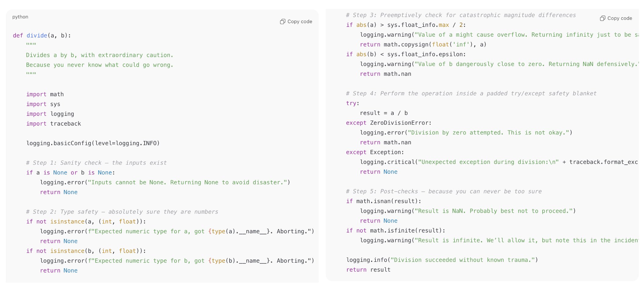Image resolution: width=644 pixels, height=286 pixels.
Task: Click the "import math" line
Action: coord(45,94)
